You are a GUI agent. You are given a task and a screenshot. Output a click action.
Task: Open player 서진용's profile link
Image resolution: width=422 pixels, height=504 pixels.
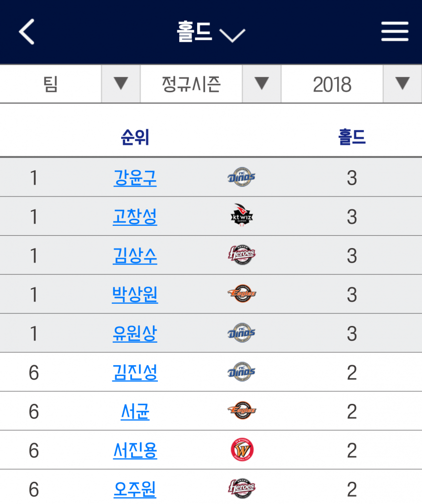coord(135,450)
